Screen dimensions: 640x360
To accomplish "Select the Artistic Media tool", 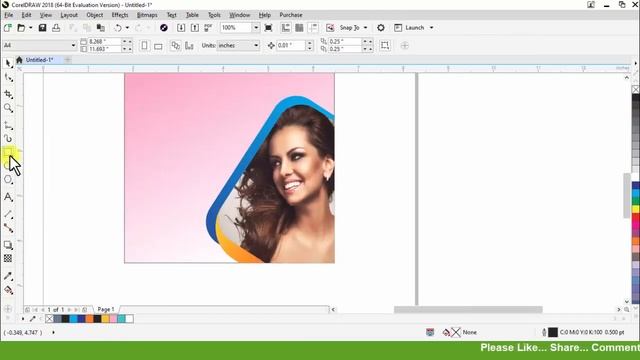I will click(9, 139).
